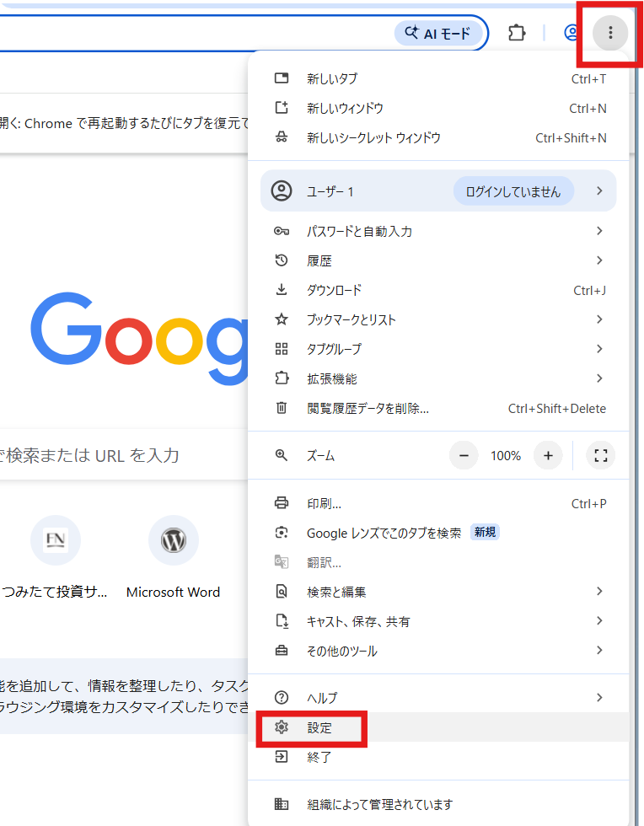Open 検索と編集 submenu
The height and width of the screenshot is (826, 644).
[438, 592]
